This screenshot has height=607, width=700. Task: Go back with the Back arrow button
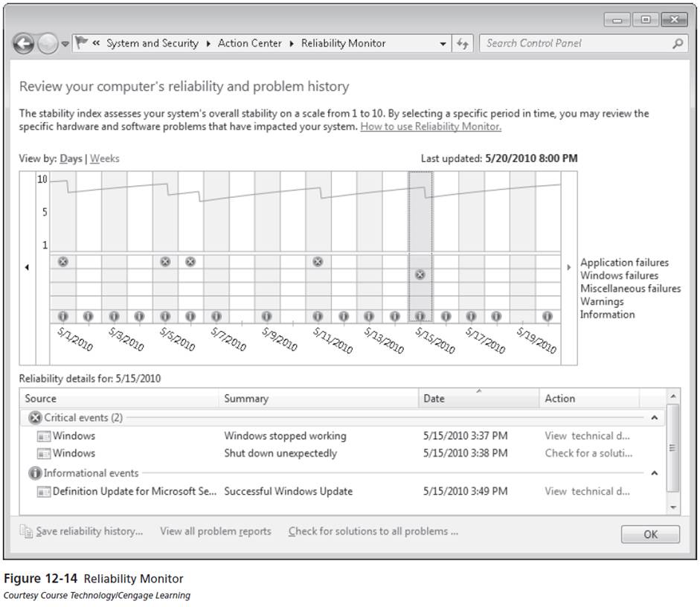click(23, 44)
